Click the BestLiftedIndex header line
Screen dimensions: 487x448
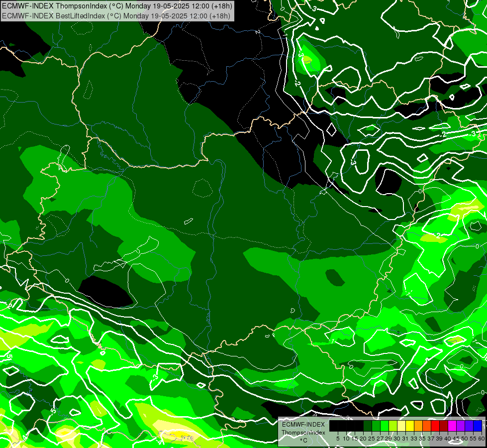coord(116,16)
